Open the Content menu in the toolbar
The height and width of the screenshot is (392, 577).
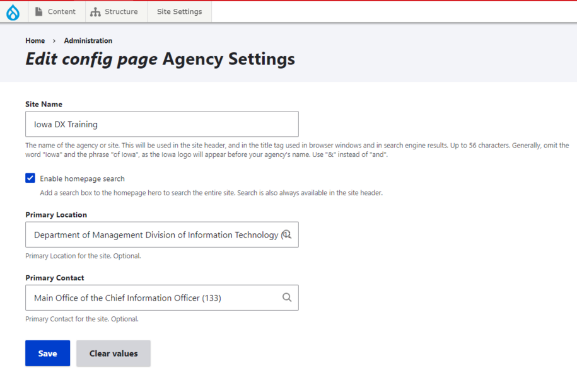[x=61, y=11]
